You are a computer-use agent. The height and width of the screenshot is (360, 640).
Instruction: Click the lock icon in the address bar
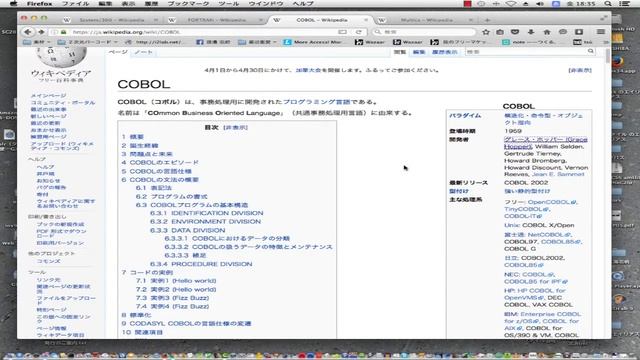[x=64, y=32]
